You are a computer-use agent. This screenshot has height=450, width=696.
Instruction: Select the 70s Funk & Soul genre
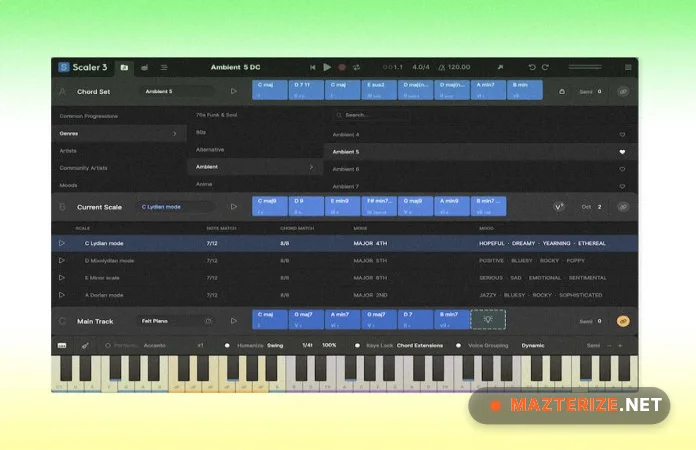217,115
